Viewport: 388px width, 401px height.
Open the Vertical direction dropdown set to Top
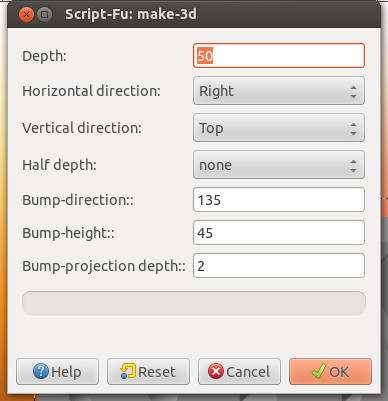coord(279,128)
